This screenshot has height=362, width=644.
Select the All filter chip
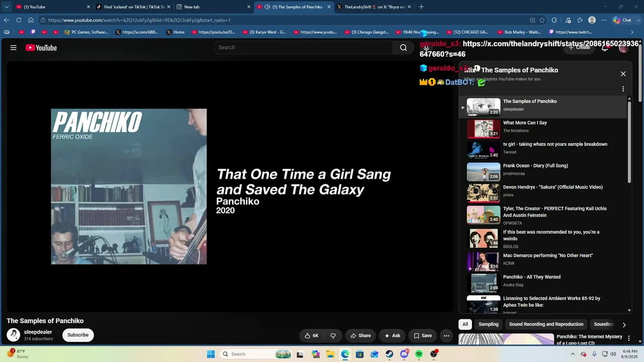pos(465,324)
